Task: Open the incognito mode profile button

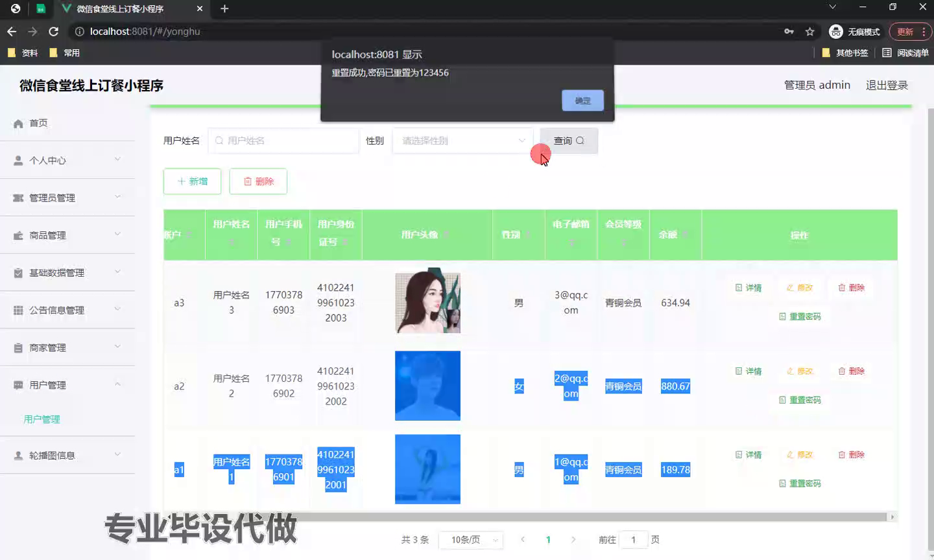Action: point(855,31)
